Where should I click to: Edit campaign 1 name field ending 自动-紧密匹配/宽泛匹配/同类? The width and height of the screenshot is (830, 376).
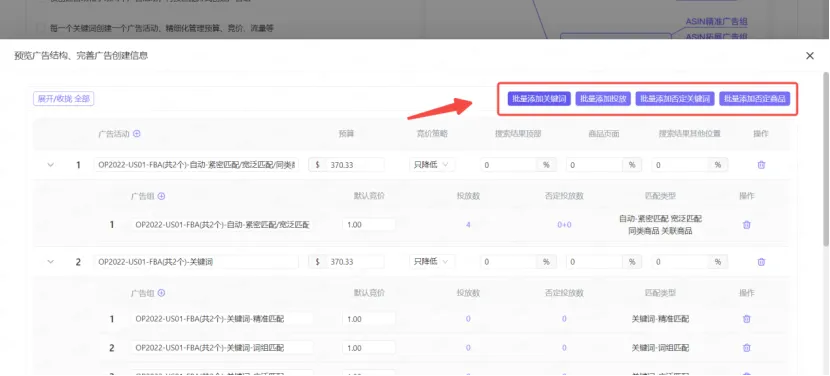(196, 165)
